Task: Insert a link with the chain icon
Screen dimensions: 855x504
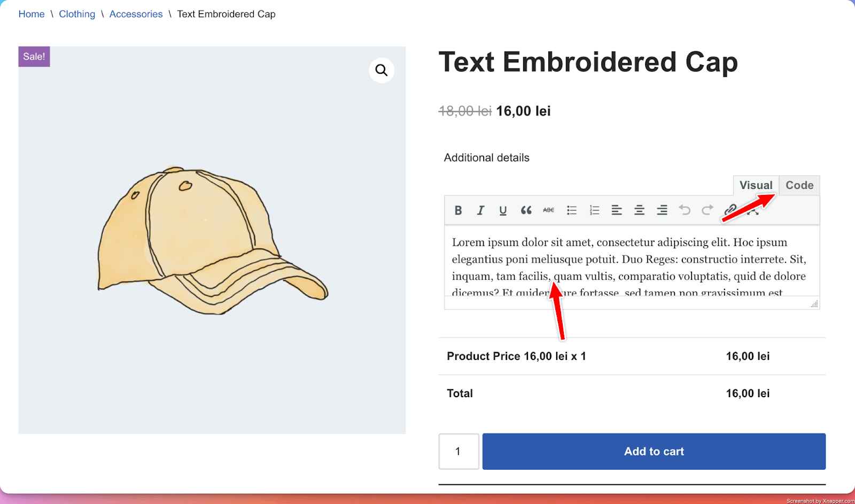Action: [730, 210]
